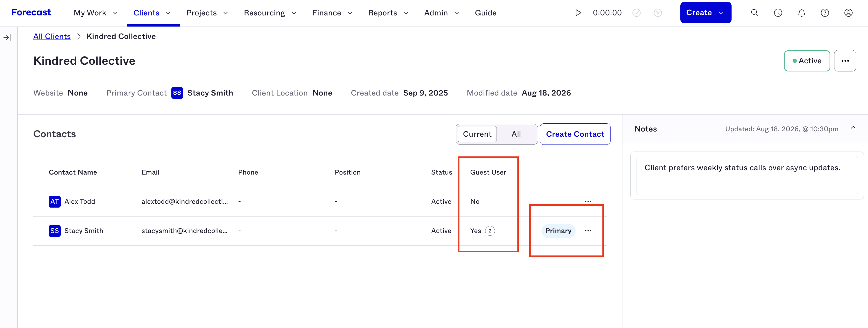Image resolution: width=868 pixels, height=328 pixels.
Task: Expand the sidebar with the arrow icon
Action: click(7, 37)
